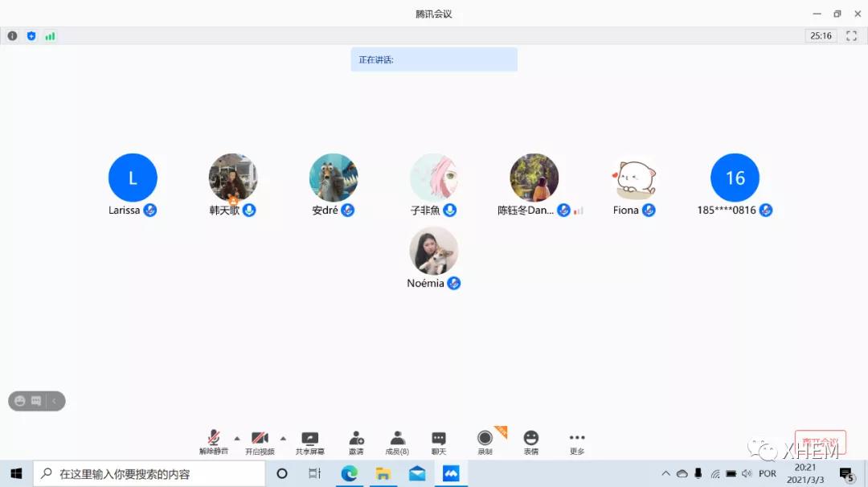Click the meeting info icon top left
Image resolution: width=868 pixels, height=487 pixels.
tap(12, 35)
